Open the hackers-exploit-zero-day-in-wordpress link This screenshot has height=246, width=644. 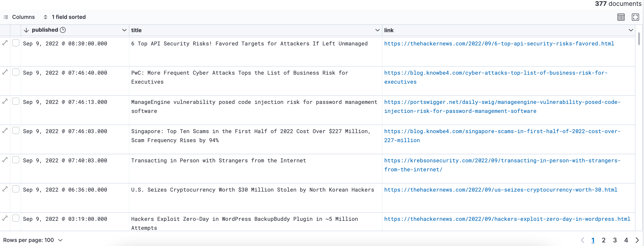[507, 219]
